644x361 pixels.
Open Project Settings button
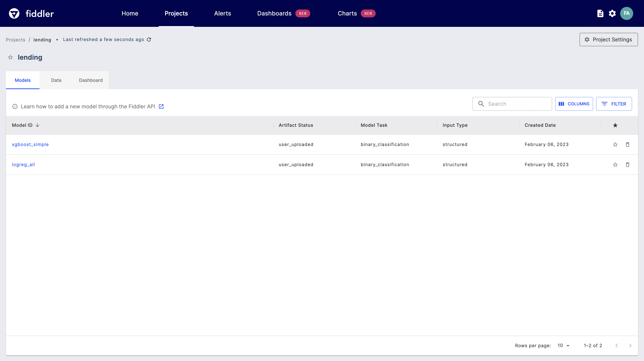click(608, 40)
